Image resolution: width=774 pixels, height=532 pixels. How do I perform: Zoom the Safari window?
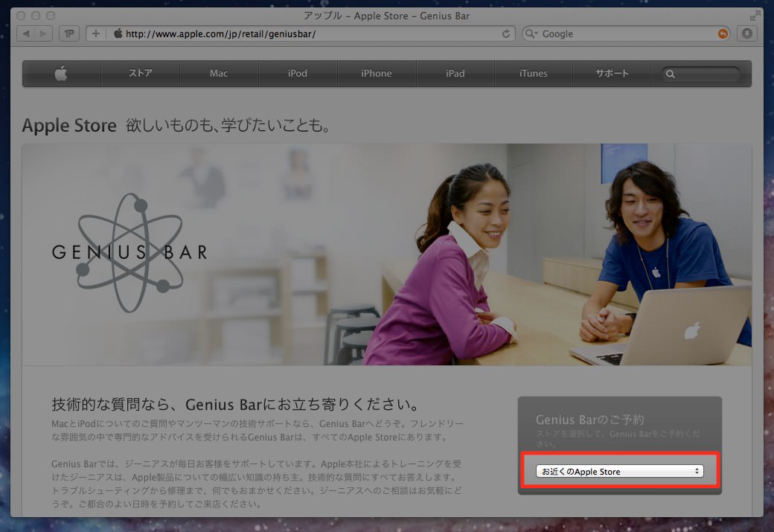51,16
